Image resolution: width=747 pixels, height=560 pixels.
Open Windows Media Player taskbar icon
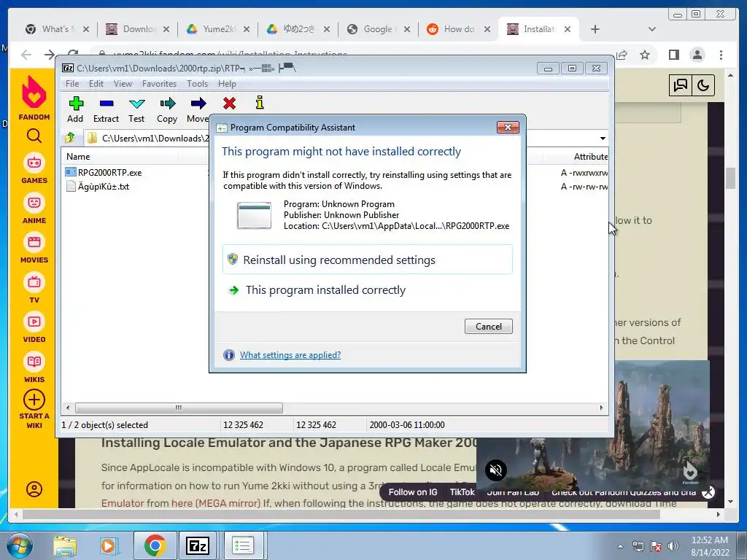pyautogui.click(x=108, y=546)
